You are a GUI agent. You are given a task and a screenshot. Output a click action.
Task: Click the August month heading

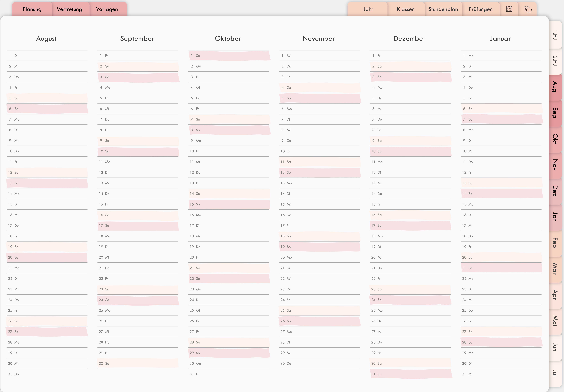tap(46, 39)
